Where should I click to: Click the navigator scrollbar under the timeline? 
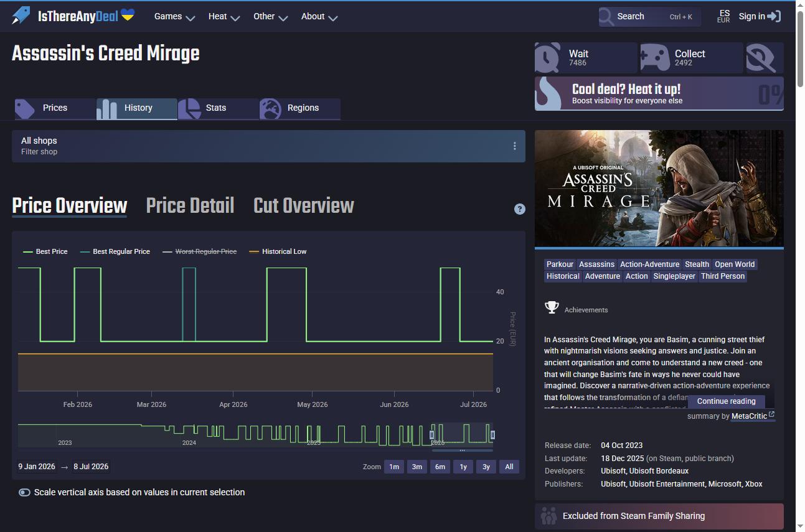(462, 450)
